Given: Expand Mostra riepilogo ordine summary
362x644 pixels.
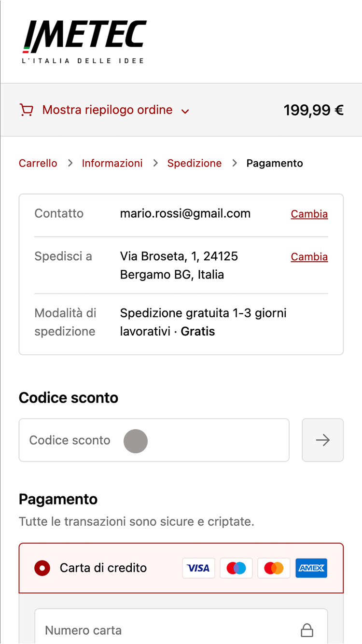Looking at the screenshot, I should pyautogui.click(x=107, y=110).
